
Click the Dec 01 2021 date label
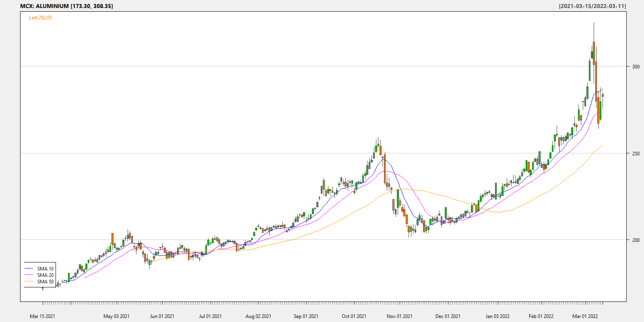point(448,316)
